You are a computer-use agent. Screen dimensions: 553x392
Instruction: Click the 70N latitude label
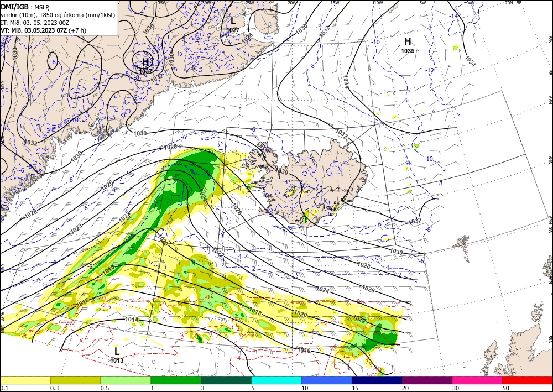(x=509, y=3)
